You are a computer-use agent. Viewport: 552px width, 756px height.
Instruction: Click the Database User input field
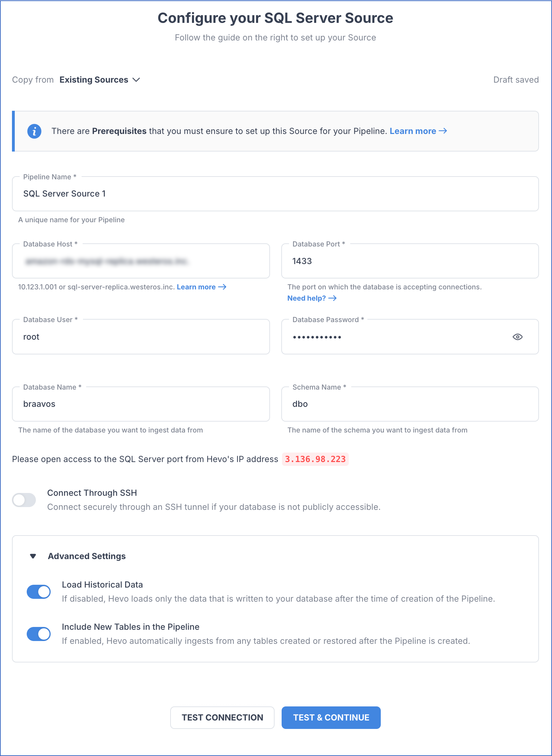click(141, 337)
